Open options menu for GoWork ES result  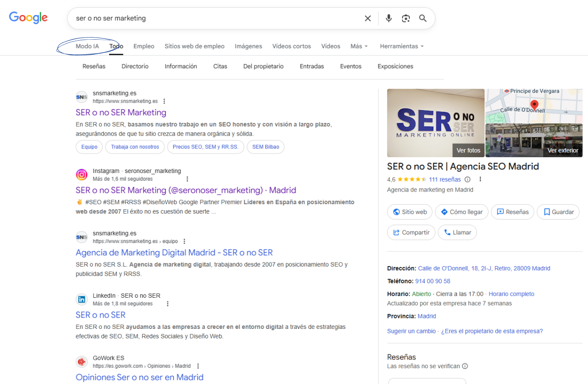click(198, 366)
